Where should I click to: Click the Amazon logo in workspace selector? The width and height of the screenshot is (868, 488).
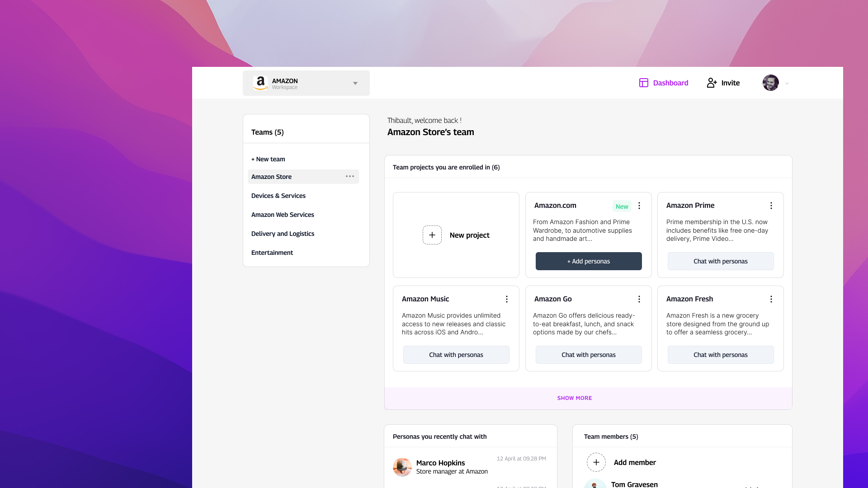point(260,83)
